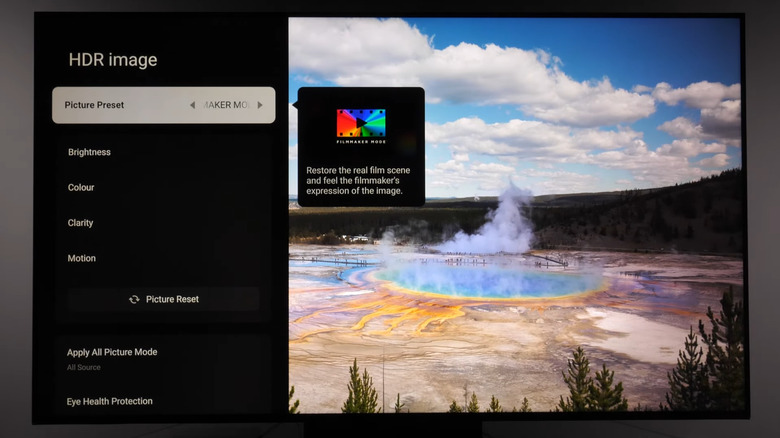Click the Filmmaker Mode description text
This screenshot has width=780, height=438.
point(358,181)
